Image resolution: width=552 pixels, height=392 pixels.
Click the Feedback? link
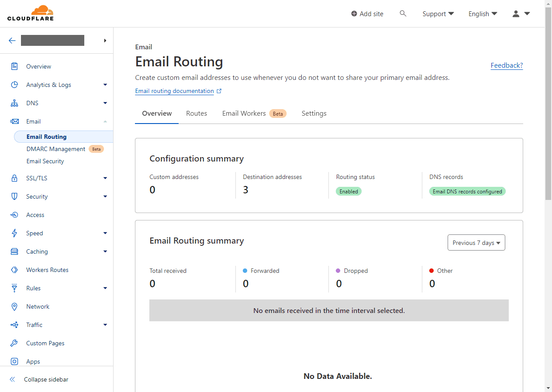[507, 65]
